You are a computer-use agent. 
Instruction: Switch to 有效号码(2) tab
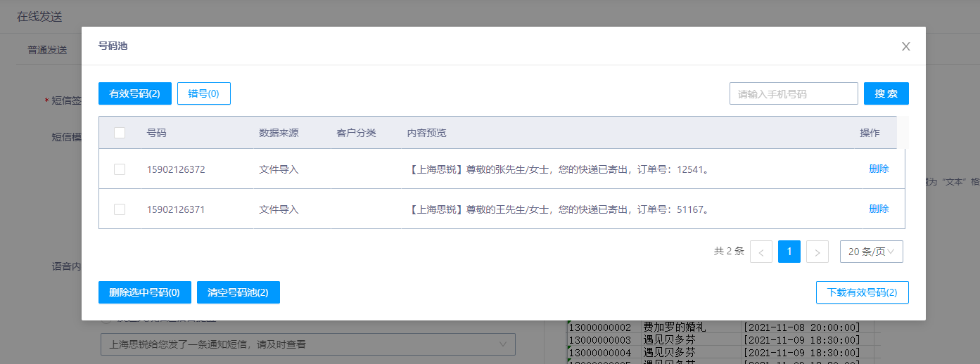(135, 93)
